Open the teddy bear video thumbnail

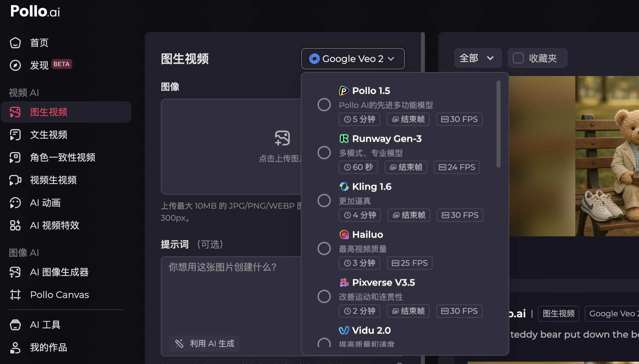click(x=574, y=156)
